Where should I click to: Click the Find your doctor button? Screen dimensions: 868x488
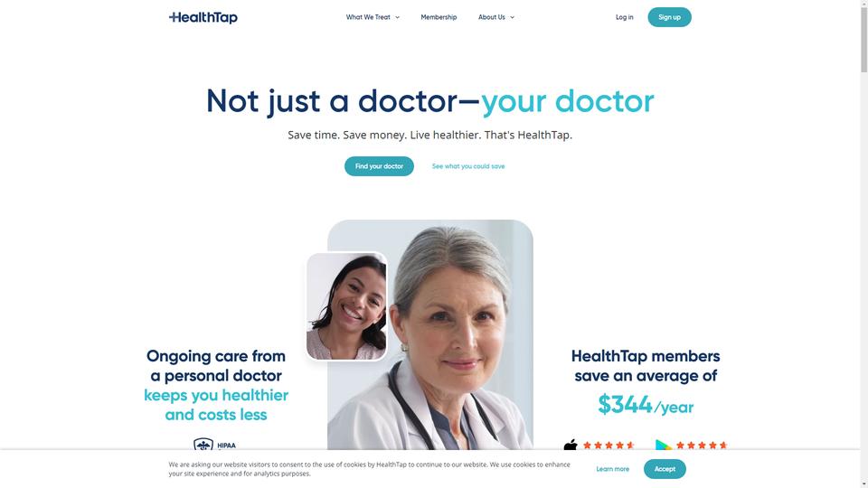tap(379, 166)
